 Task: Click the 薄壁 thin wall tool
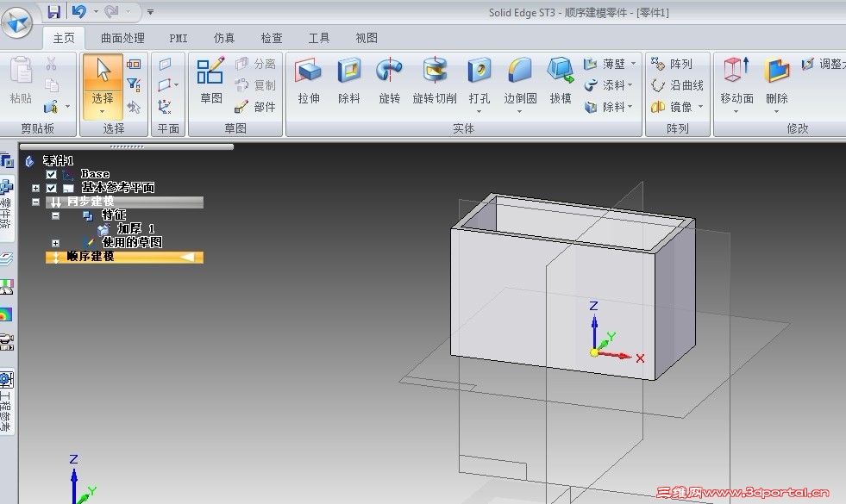coord(605,64)
